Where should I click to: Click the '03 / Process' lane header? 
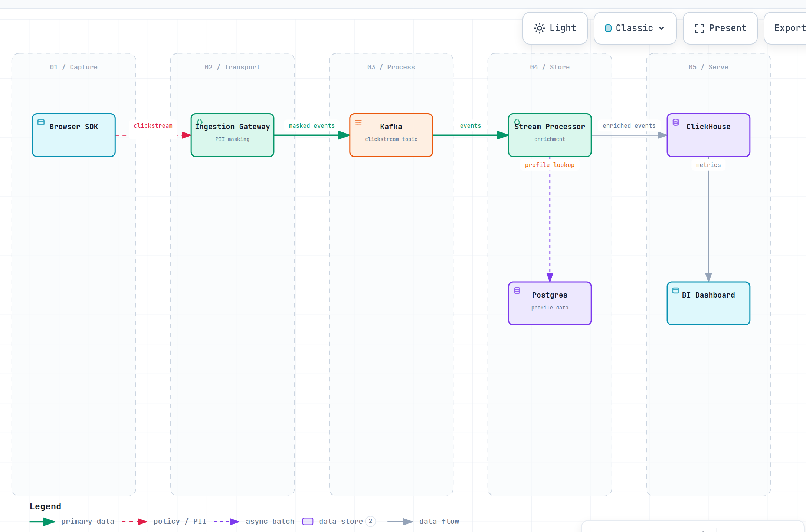pos(391,67)
